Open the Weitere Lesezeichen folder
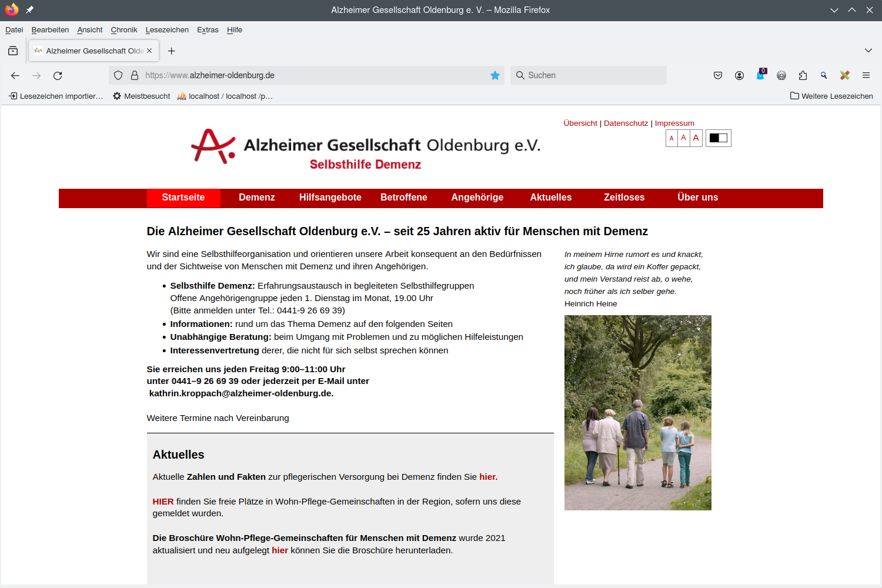882x588 pixels. click(x=831, y=96)
